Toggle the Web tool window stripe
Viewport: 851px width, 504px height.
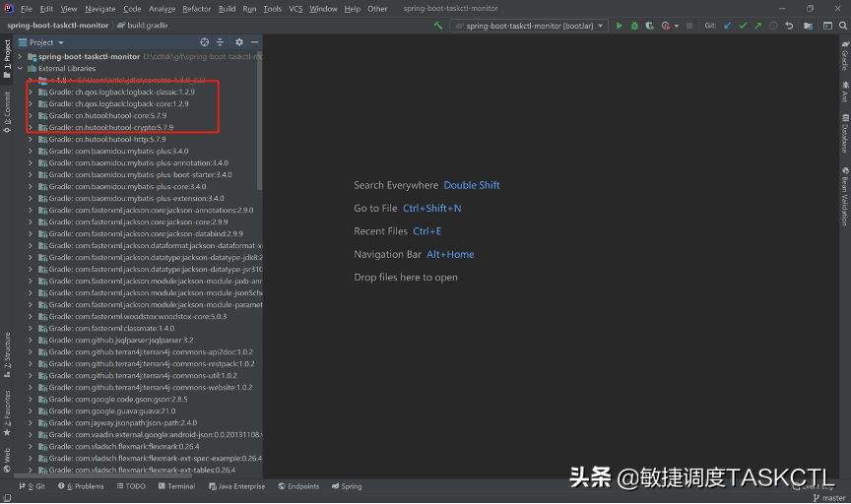coord(7,460)
